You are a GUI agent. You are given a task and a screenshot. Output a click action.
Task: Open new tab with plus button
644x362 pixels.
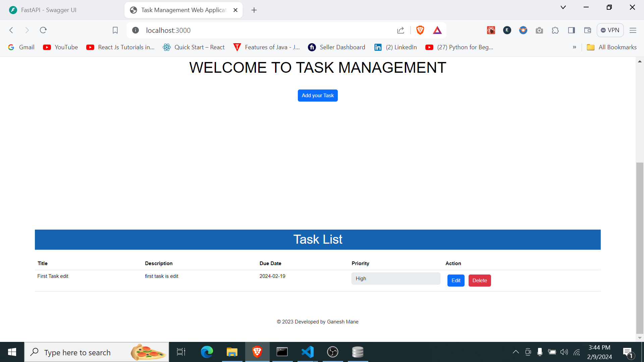click(x=254, y=10)
